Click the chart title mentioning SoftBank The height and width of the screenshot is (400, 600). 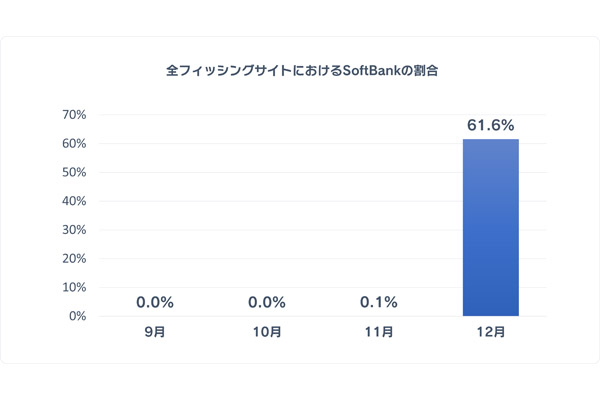coord(299,71)
